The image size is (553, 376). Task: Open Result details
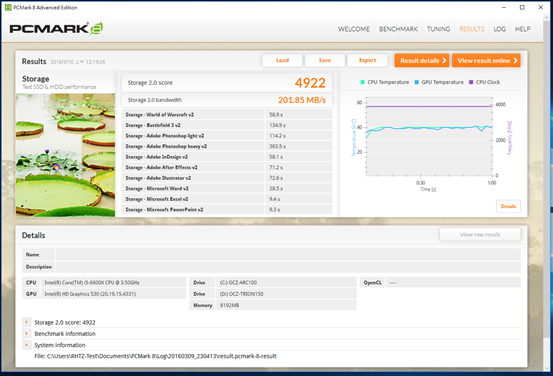point(422,60)
